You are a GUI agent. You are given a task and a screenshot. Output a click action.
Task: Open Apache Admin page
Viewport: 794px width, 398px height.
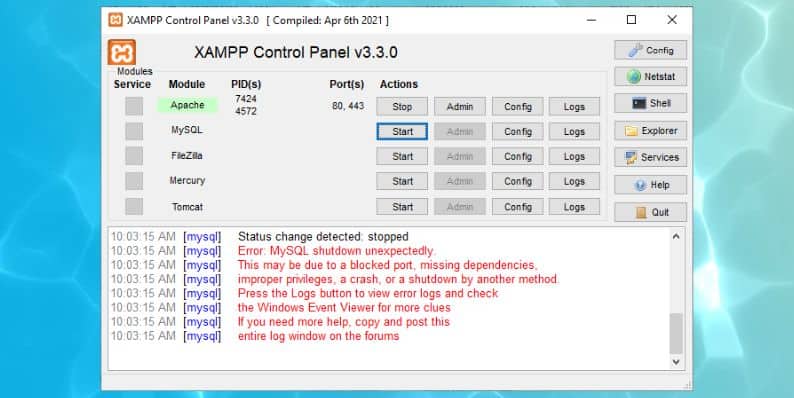pos(460,106)
